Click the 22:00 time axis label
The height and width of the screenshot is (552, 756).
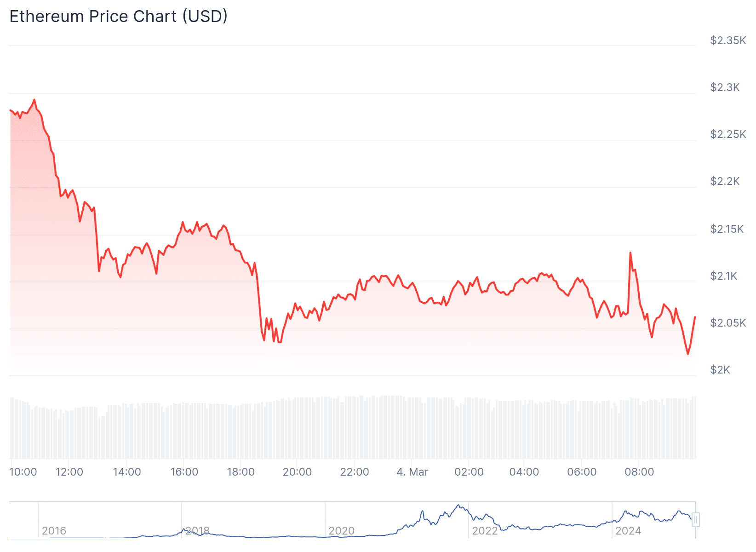(355, 472)
